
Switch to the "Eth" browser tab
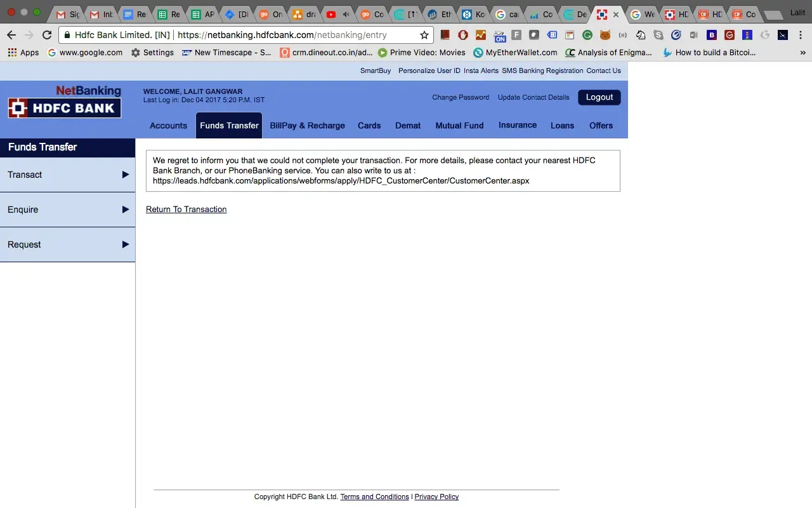click(440, 14)
